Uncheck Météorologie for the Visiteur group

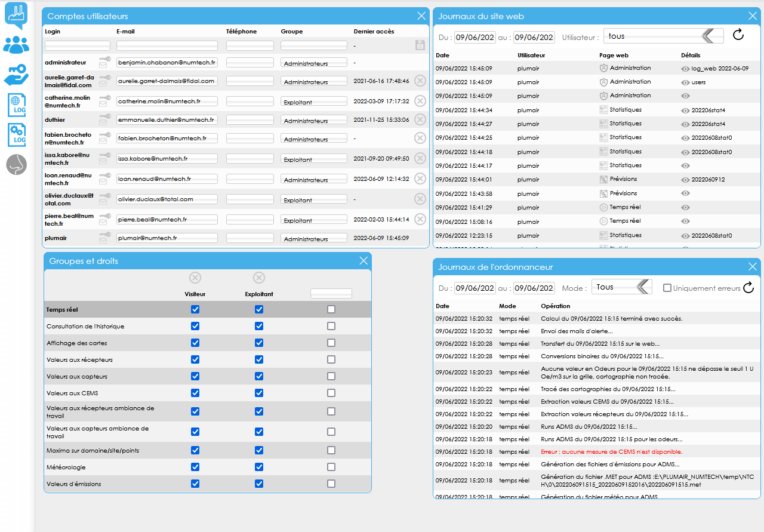(x=195, y=467)
